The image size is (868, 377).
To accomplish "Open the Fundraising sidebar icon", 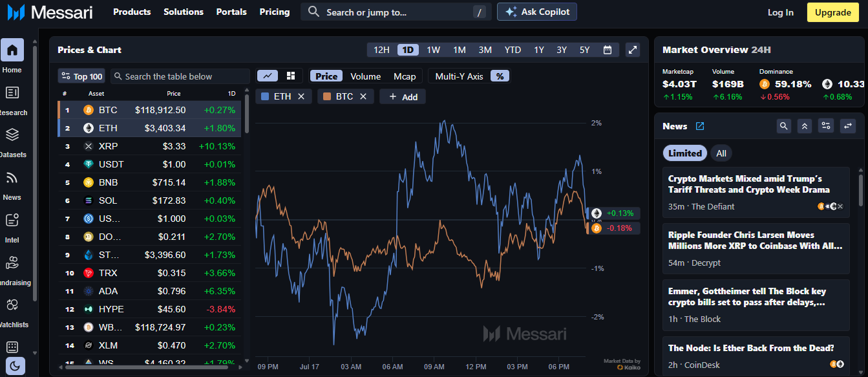I will pos(12,263).
